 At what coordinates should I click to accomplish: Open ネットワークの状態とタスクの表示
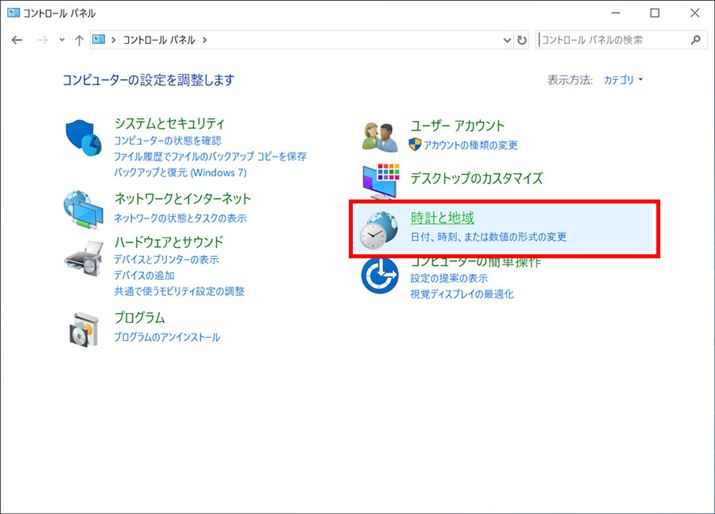coord(180,218)
